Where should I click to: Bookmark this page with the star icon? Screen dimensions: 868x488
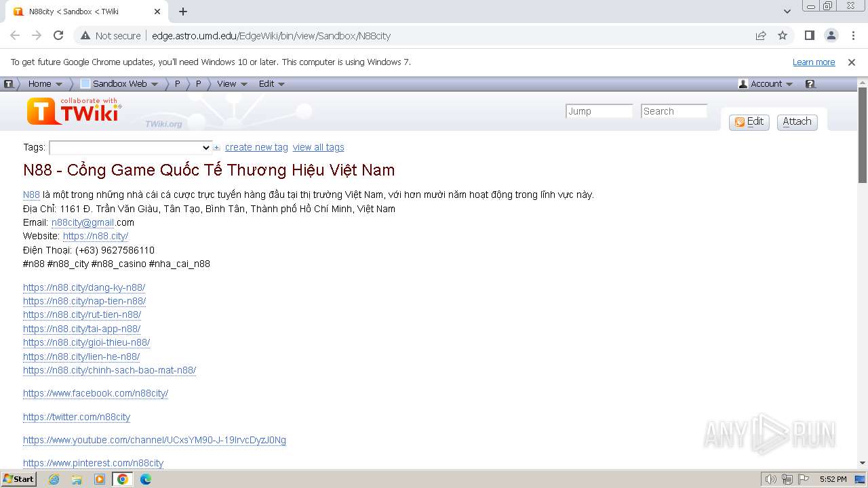point(783,35)
